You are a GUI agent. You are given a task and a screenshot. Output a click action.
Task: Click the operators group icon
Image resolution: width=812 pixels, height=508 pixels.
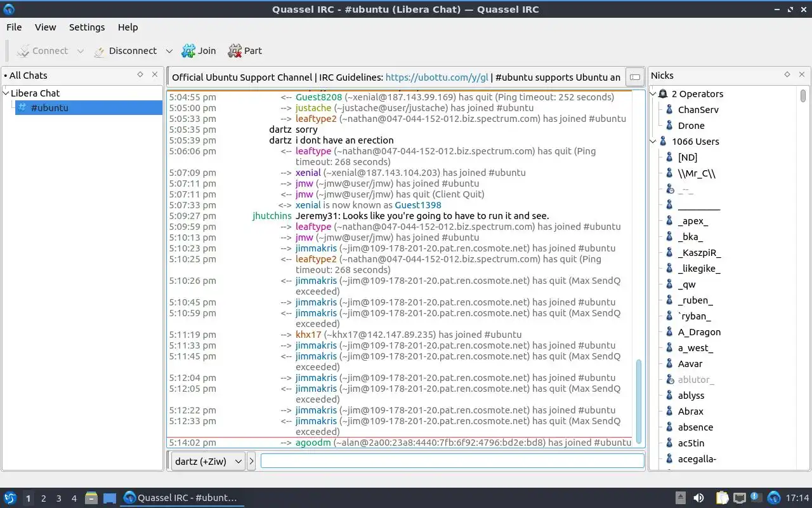[663, 94]
